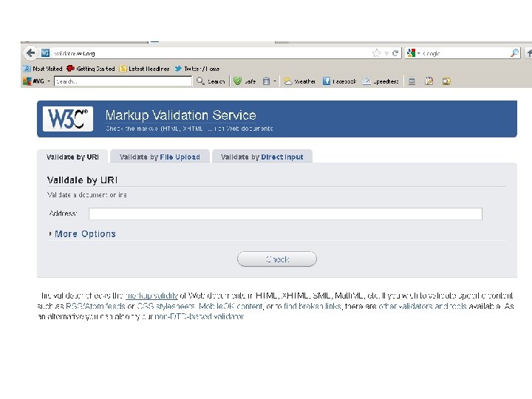Open the Weather toolbar button
The height and width of the screenshot is (399, 532).
click(299, 81)
